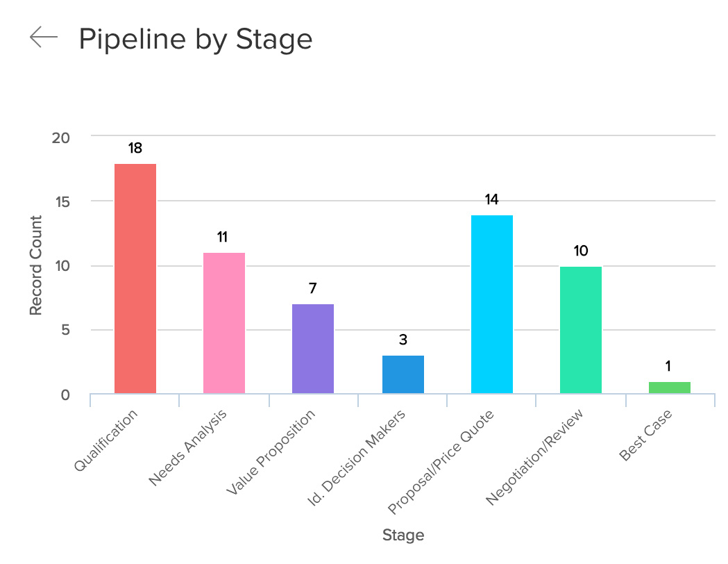
Task: Click the Pipeline by Stage title
Action: coord(195,39)
